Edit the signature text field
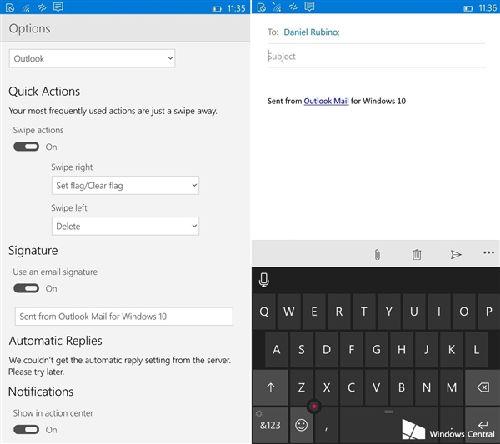This screenshot has height=444, width=500. [124, 316]
